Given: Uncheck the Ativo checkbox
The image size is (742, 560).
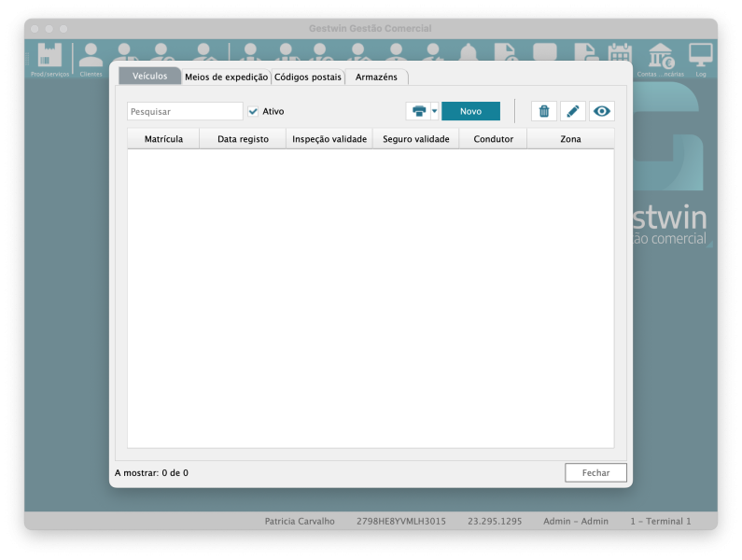Looking at the screenshot, I should [x=253, y=111].
